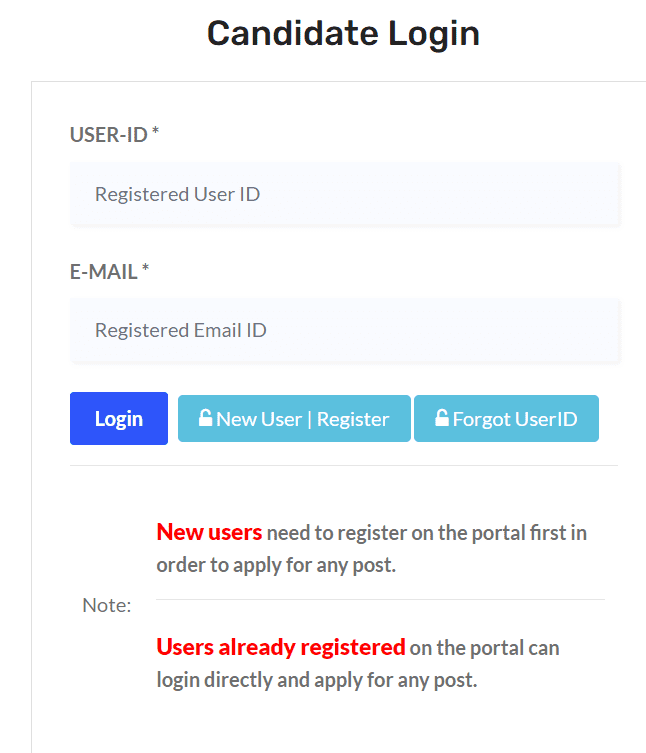Click the horizontal rule below the Login buttons
646x753 pixels.
[344, 465]
